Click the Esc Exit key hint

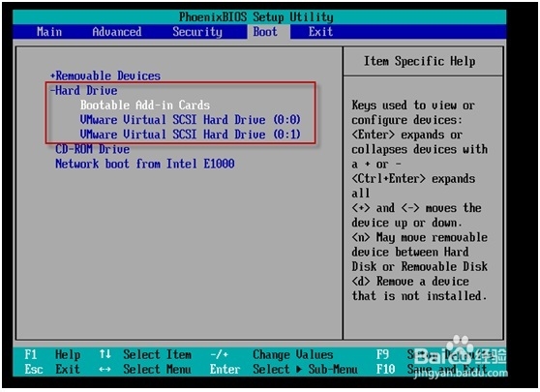(x=52, y=370)
